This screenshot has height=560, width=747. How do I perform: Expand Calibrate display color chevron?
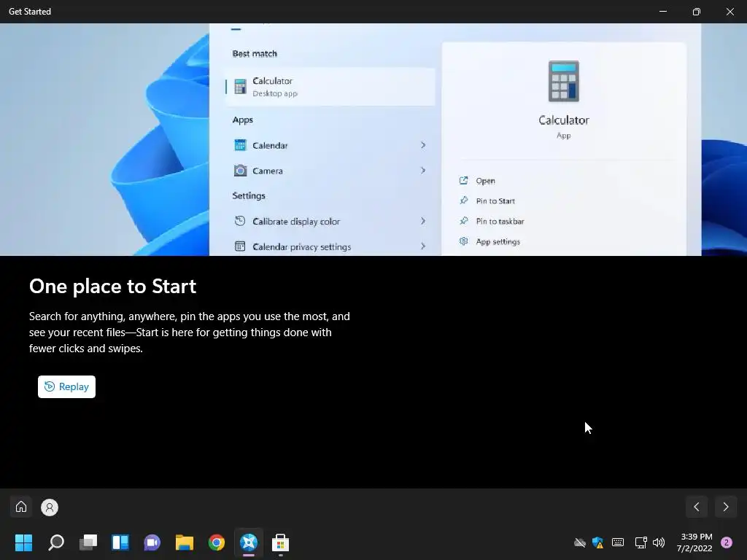(x=423, y=221)
